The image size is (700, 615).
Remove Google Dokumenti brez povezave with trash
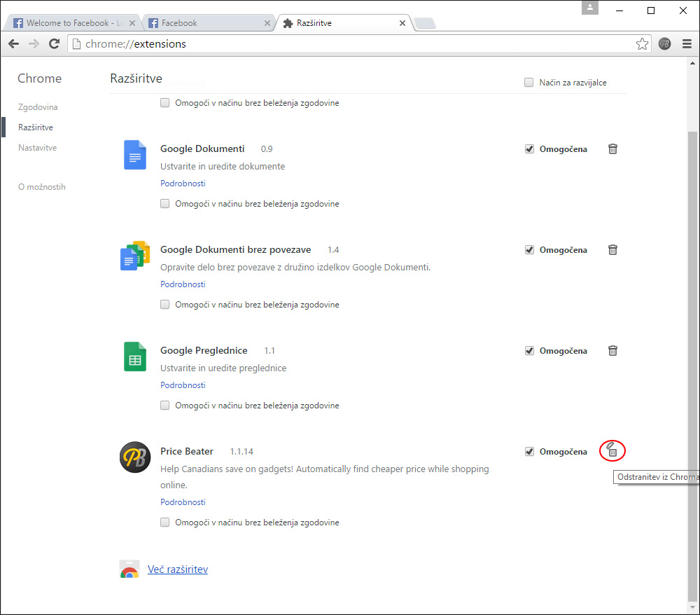[612, 249]
